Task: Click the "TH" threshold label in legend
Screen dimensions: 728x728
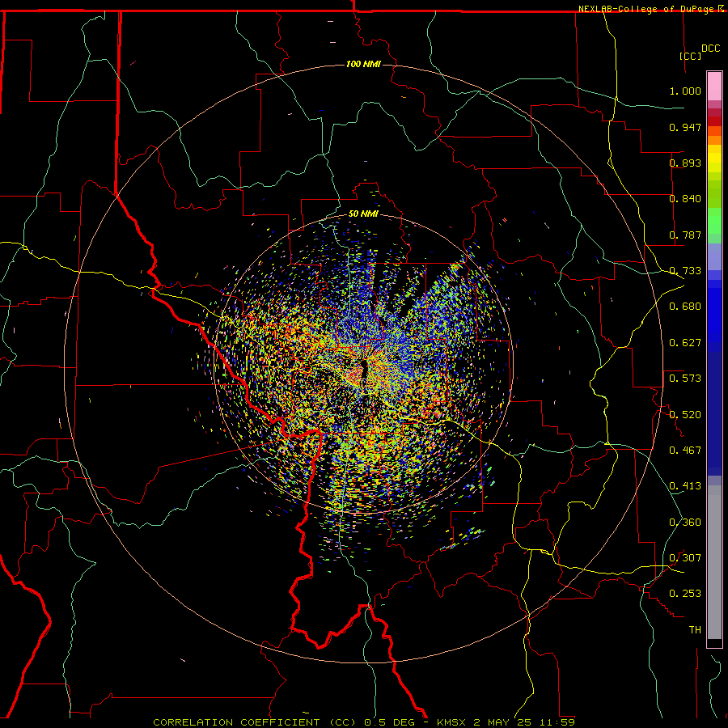Action: pyautogui.click(x=695, y=630)
